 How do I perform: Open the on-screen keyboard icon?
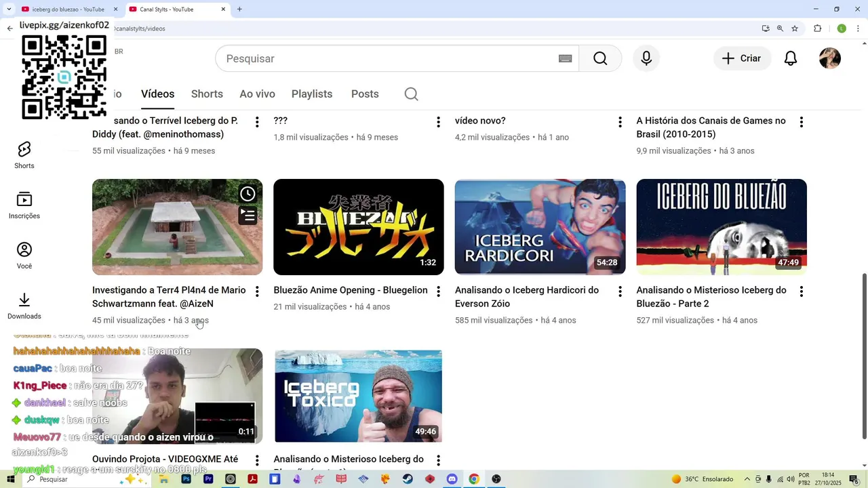click(x=565, y=58)
